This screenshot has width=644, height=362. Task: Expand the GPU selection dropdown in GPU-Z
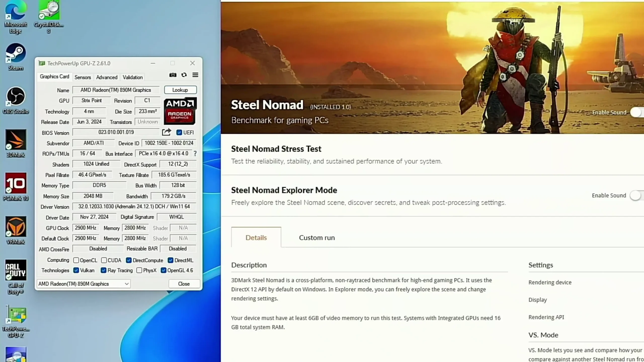[x=84, y=284]
